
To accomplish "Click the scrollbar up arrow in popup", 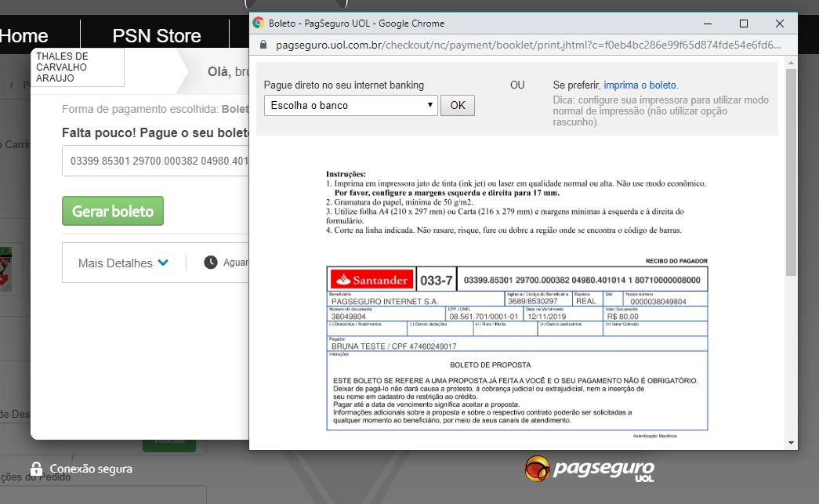I will click(791, 63).
